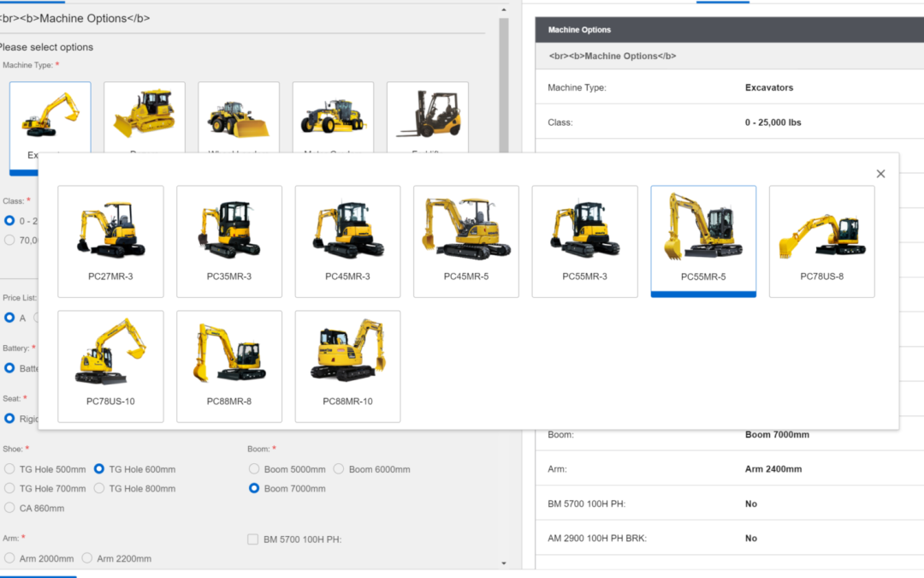
Task: Close the excavator model popup
Action: (880, 173)
